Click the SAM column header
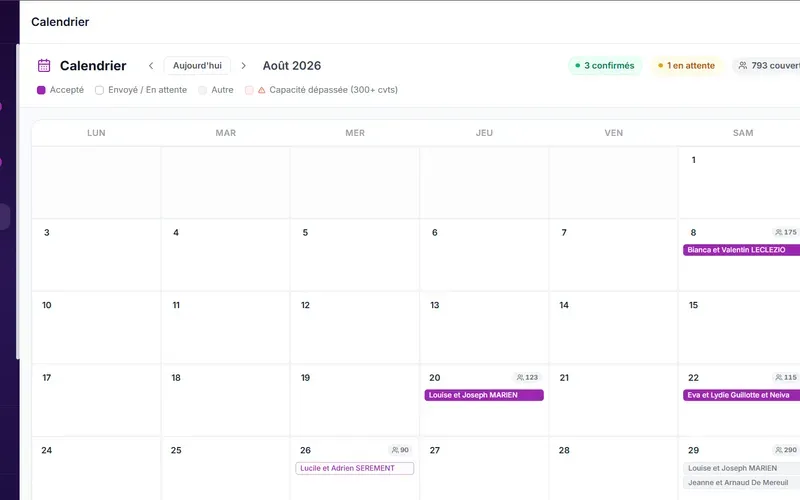Viewport: 800px width, 500px height. tap(743, 133)
